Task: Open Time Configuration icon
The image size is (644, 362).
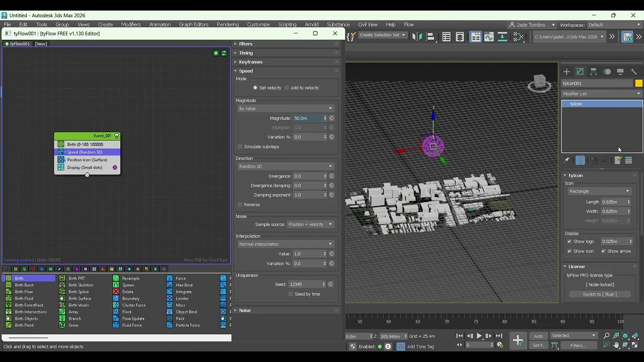Action: pyautogui.click(x=500, y=345)
